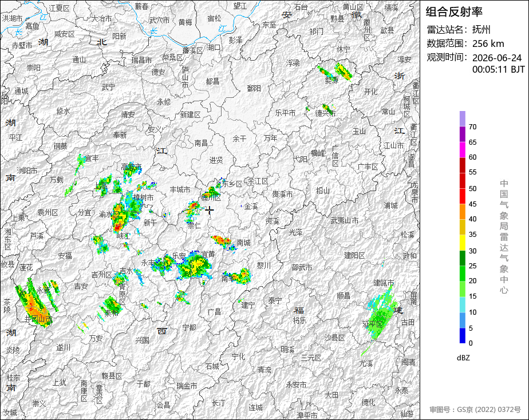Click the 余干 county label
Screen dimensions: 529x420
point(239,138)
